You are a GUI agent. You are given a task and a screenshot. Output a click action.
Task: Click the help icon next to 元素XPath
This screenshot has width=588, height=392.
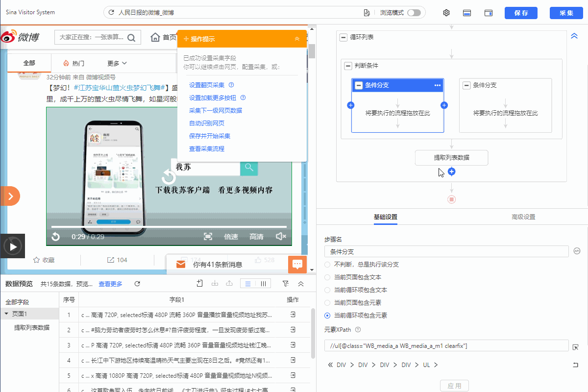[x=358, y=330]
